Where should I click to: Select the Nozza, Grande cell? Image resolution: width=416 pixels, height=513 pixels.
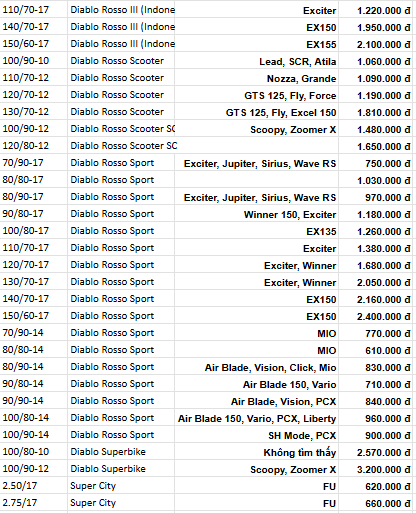tap(256, 78)
